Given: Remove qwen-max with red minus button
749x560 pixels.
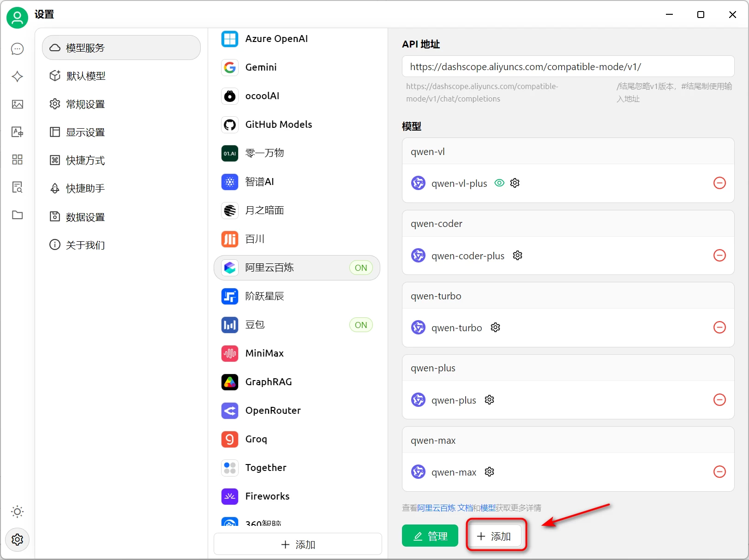Looking at the screenshot, I should tap(719, 472).
